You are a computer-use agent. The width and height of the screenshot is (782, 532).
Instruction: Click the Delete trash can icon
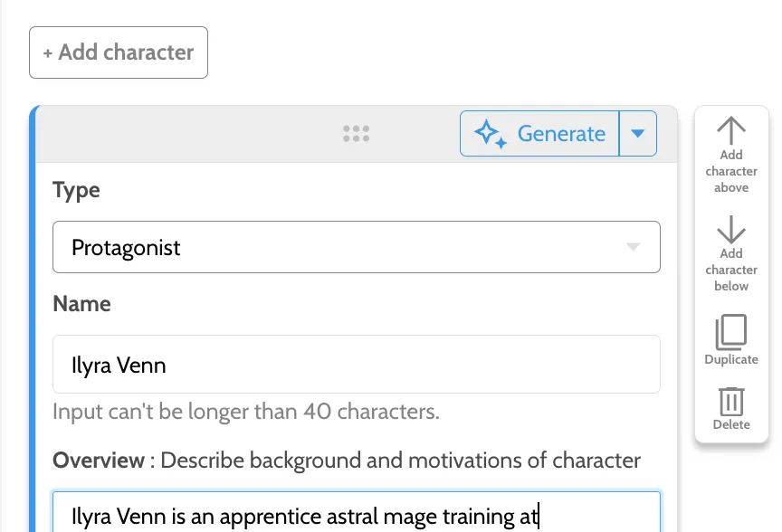click(x=731, y=401)
